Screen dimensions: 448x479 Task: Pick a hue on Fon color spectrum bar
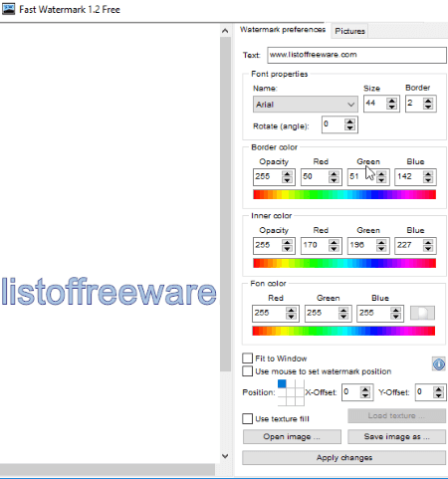(343, 331)
